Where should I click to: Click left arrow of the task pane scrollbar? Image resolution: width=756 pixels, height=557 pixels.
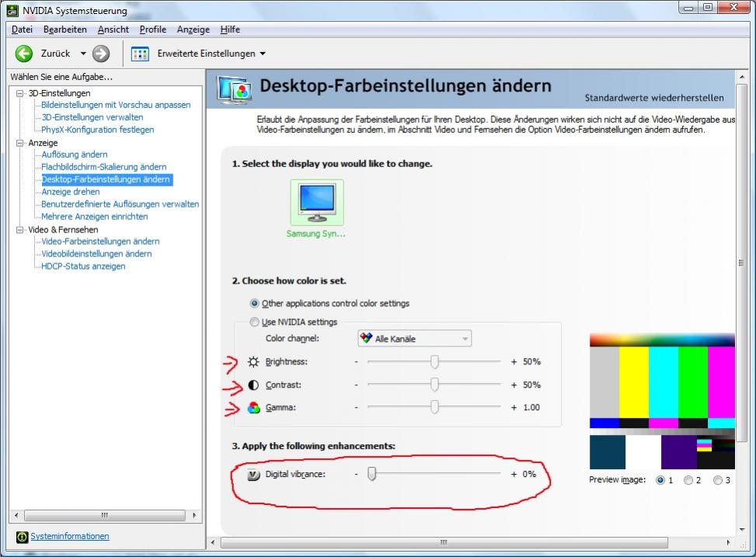point(16,516)
